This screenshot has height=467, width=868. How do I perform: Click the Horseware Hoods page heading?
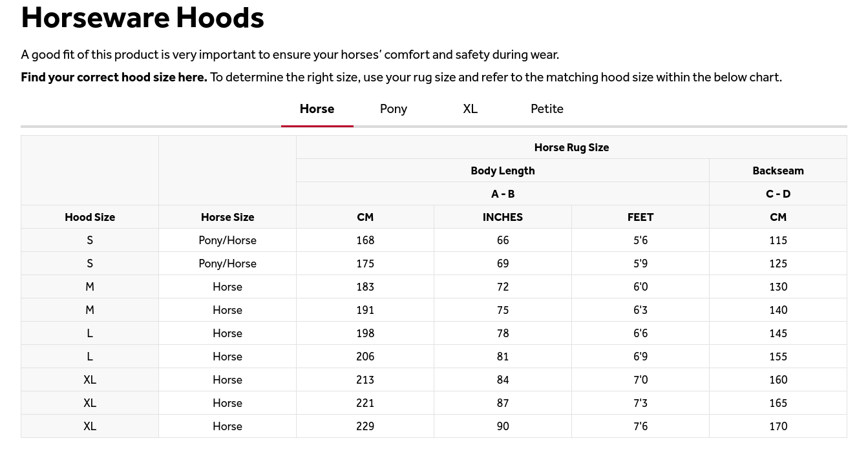[143, 17]
